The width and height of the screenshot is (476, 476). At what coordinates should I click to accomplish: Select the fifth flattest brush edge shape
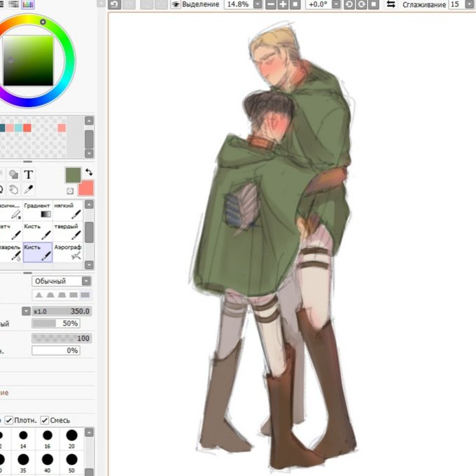(x=85, y=295)
